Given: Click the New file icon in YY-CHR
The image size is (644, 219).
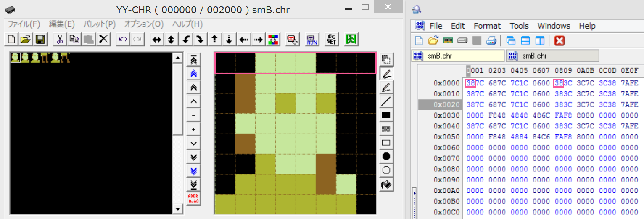Looking at the screenshot, I should (12, 40).
